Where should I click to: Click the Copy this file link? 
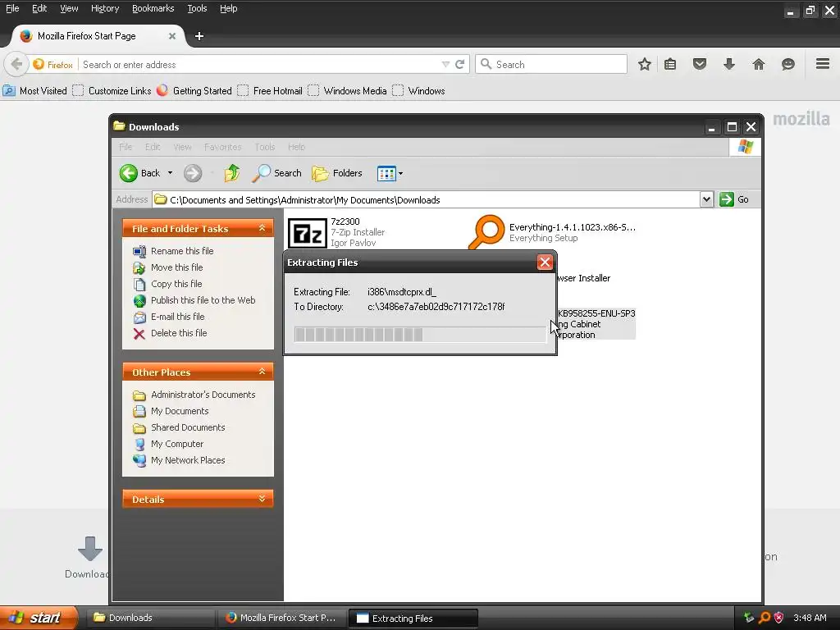[x=176, y=284]
